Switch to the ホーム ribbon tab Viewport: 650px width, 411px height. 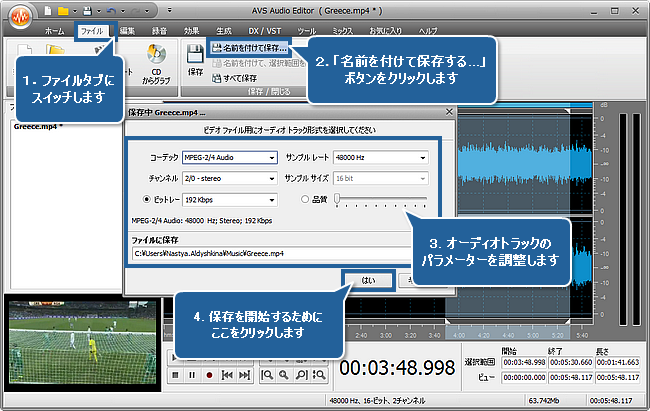tap(55, 31)
